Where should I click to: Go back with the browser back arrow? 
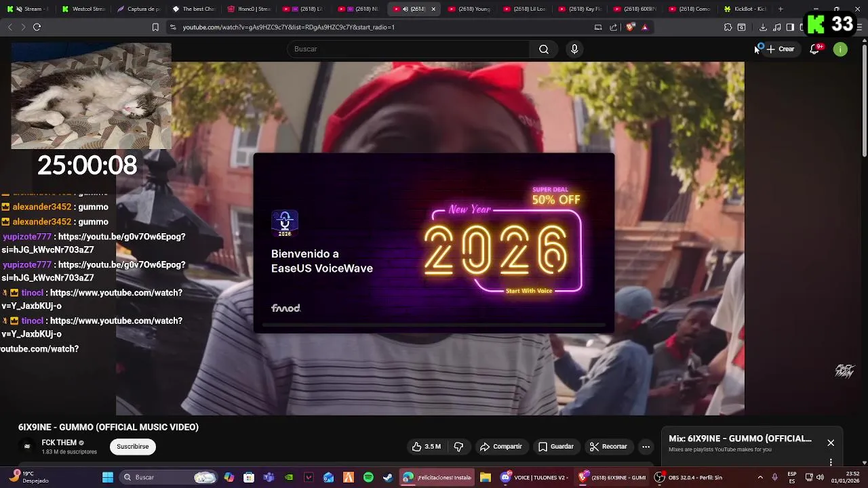[x=9, y=27]
